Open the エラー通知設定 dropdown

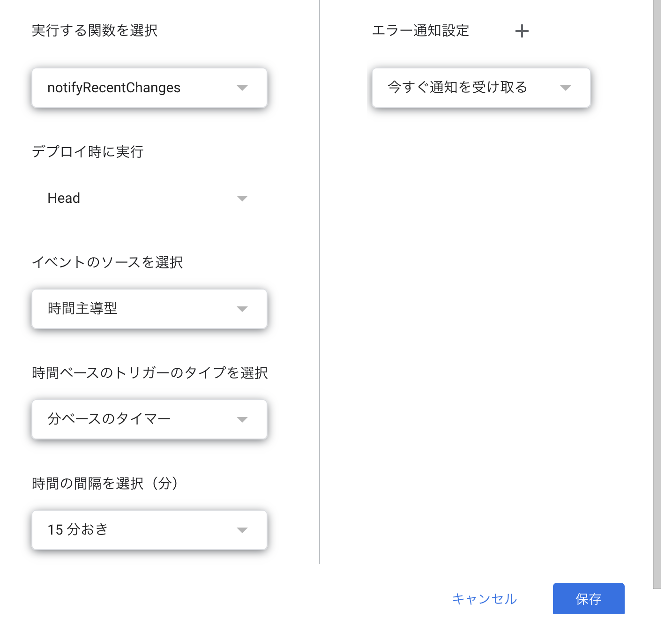(x=480, y=88)
